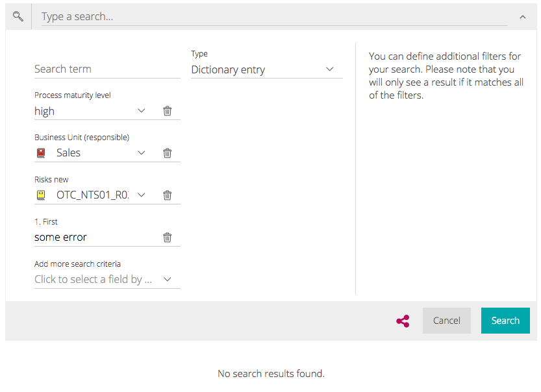Delete the Process maturity level filter
541x392 pixels.
click(168, 111)
